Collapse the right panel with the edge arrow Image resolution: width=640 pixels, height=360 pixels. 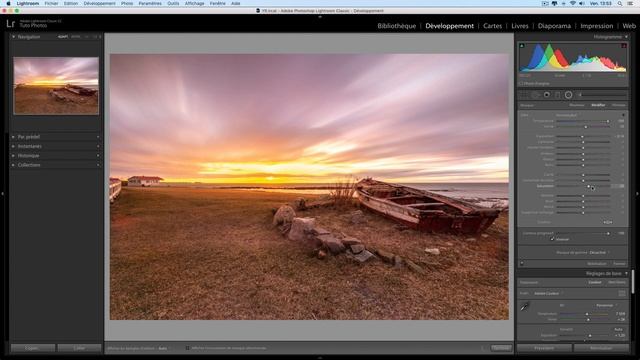pyautogui.click(x=637, y=193)
